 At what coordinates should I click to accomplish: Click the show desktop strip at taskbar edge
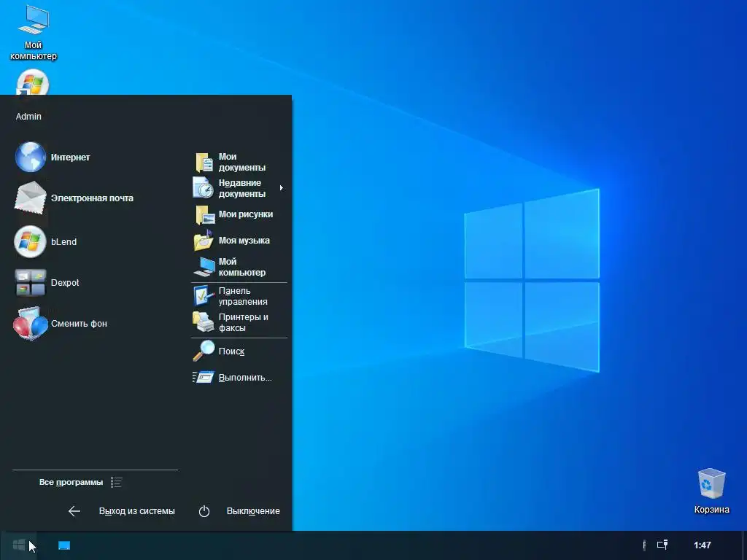(744, 545)
